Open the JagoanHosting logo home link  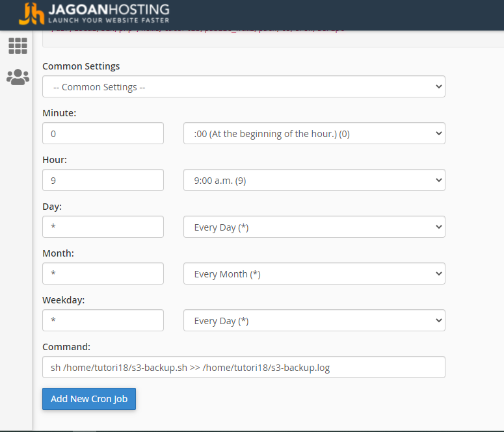tap(94, 14)
